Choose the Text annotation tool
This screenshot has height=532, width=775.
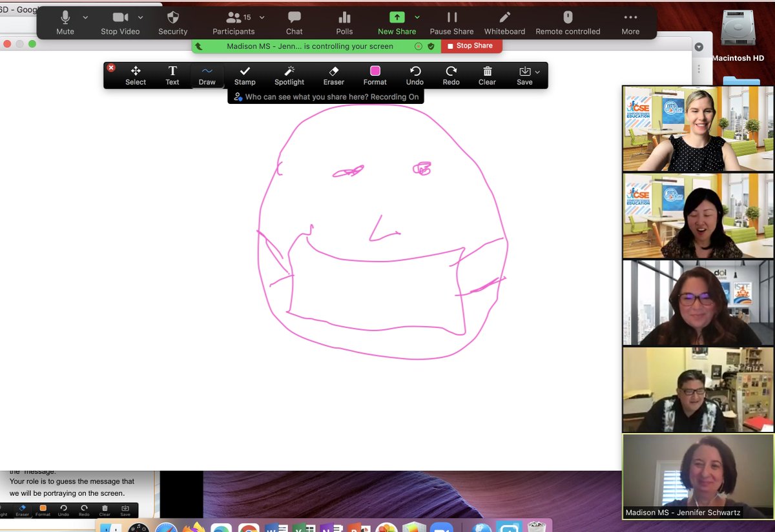[172, 76]
